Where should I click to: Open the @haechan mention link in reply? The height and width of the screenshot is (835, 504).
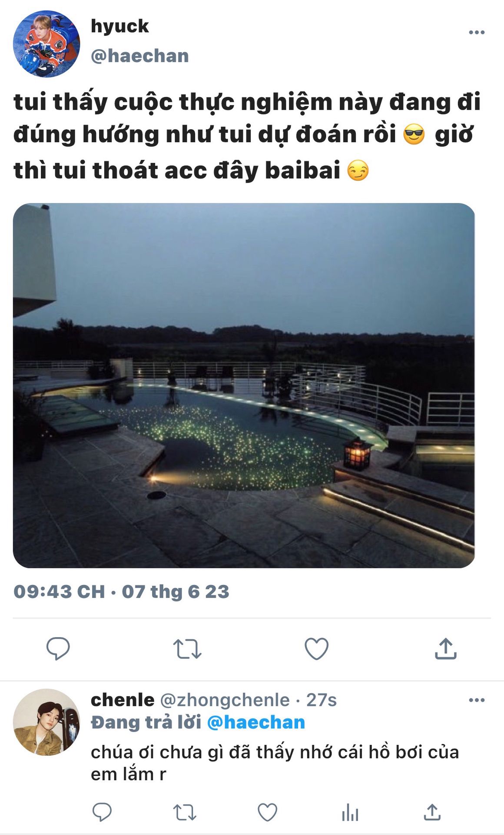tap(256, 722)
